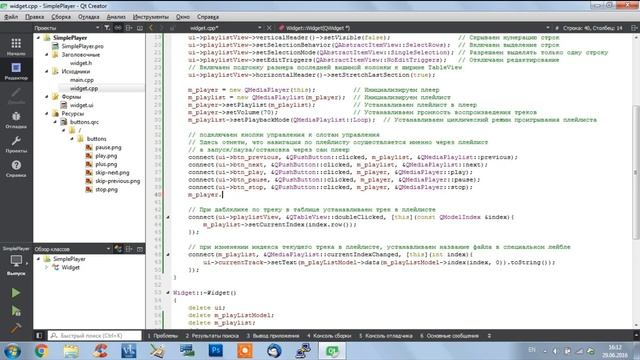
Task: Split the Projects panel
Action: point(129,28)
